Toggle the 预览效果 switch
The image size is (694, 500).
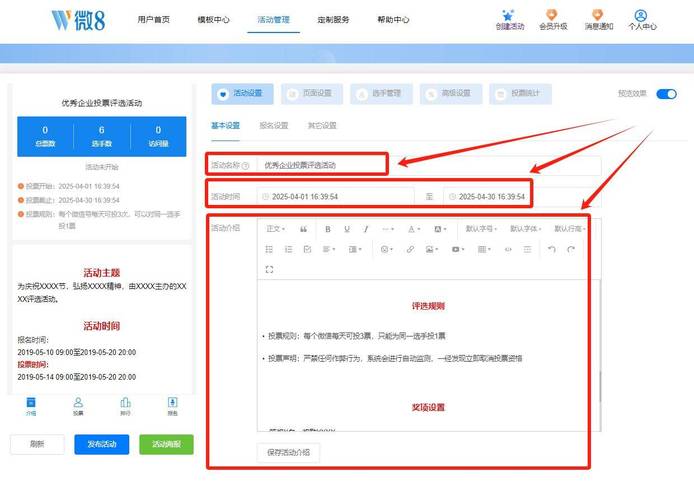(667, 94)
